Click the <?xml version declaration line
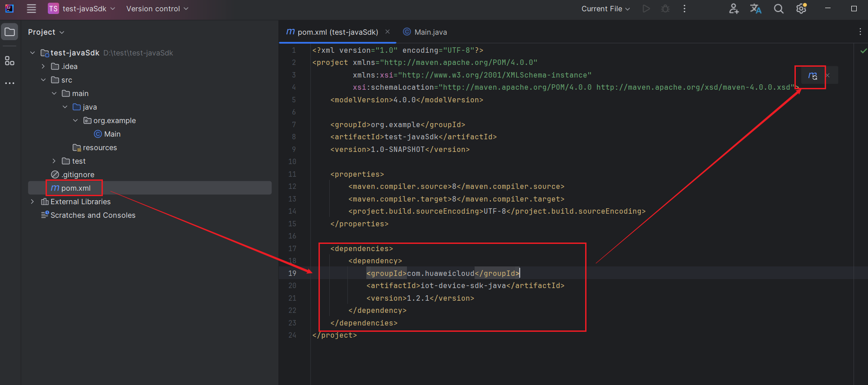This screenshot has width=868, height=385. pyautogui.click(x=397, y=50)
